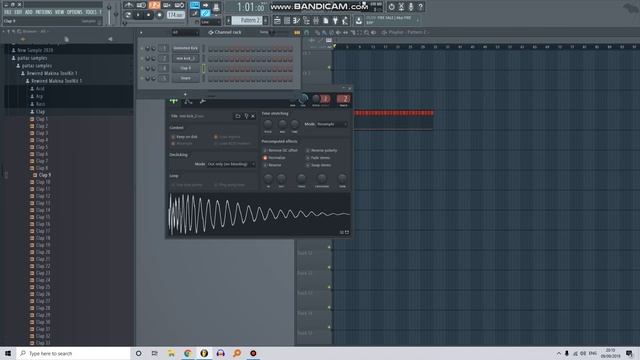Click the export download arrow icon
640x360 pixels.
(x=358, y=20)
